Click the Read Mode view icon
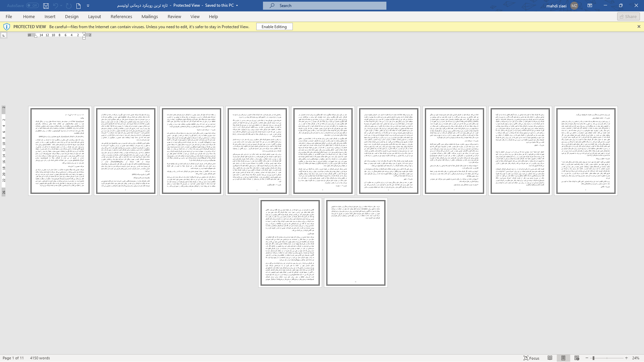The height and width of the screenshot is (362, 644). pos(550,358)
